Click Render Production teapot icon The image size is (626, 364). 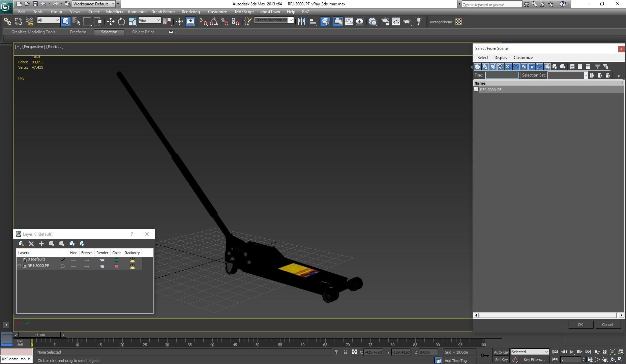(x=407, y=22)
